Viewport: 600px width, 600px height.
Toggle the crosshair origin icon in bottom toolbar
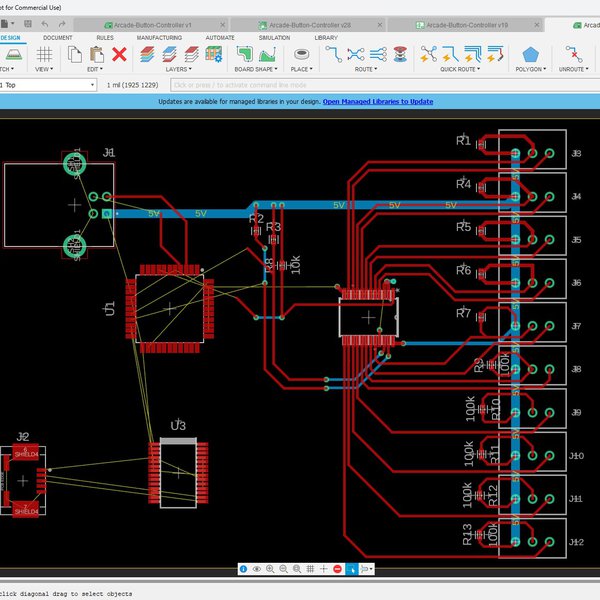coord(324,569)
